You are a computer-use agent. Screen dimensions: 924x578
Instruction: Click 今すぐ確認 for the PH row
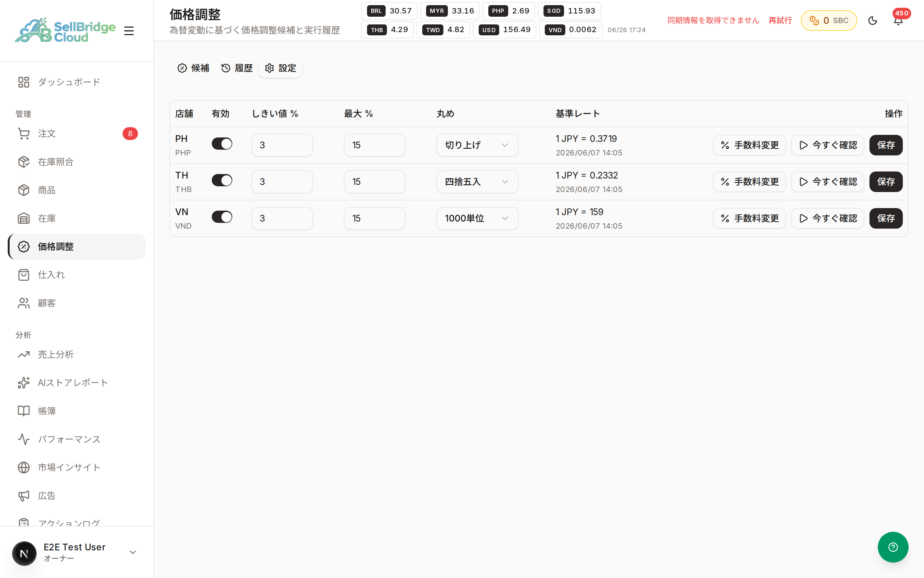point(828,145)
